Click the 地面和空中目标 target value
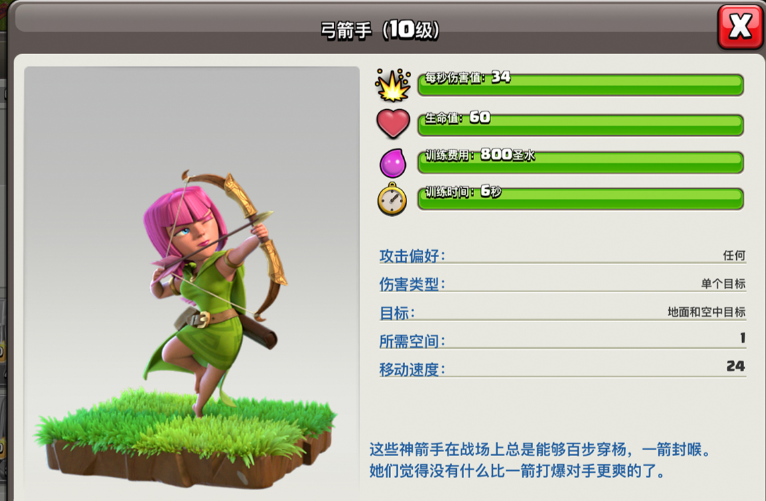766x501 pixels. pyautogui.click(x=706, y=312)
